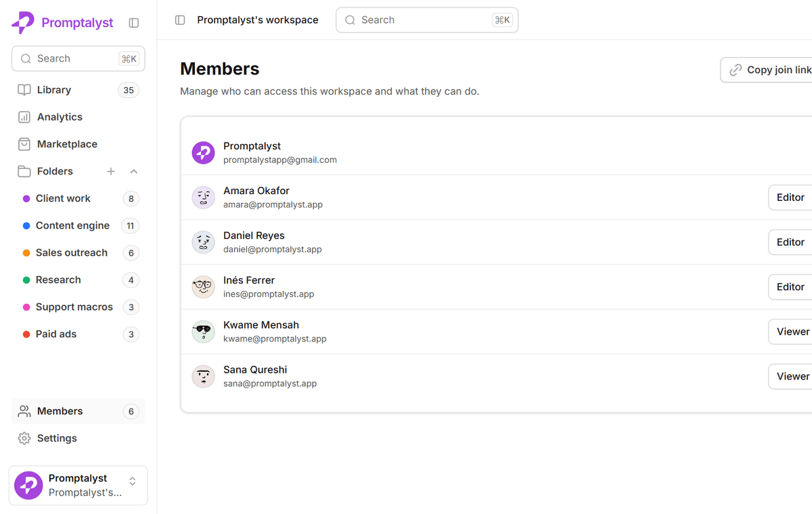Open Marketplace from sidebar
The height and width of the screenshot is (514, 812).
78,144
